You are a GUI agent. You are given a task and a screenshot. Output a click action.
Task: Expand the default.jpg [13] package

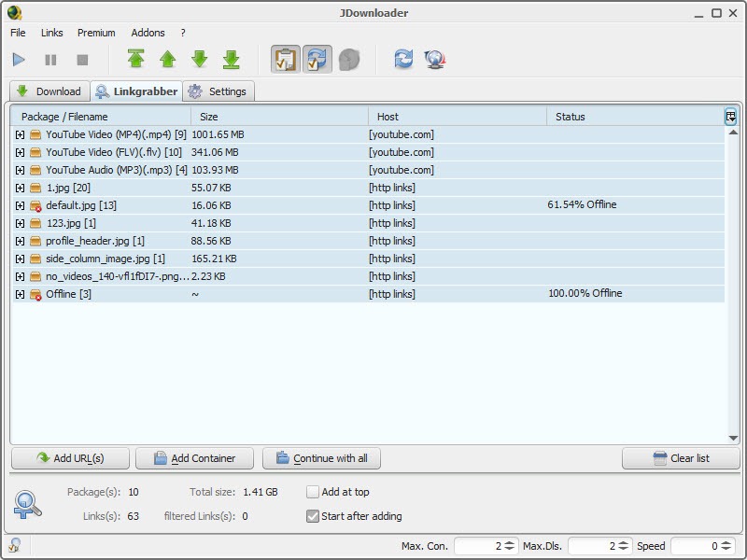pos(20,205)
